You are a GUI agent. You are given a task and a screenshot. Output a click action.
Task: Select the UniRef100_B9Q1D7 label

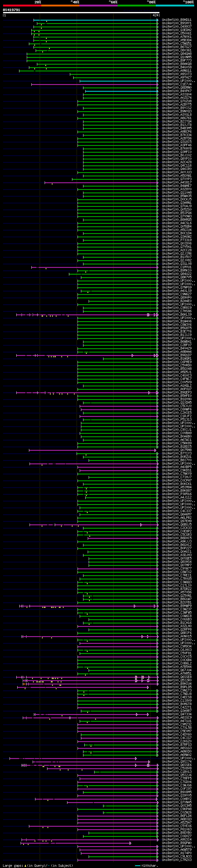pos(176,355)
